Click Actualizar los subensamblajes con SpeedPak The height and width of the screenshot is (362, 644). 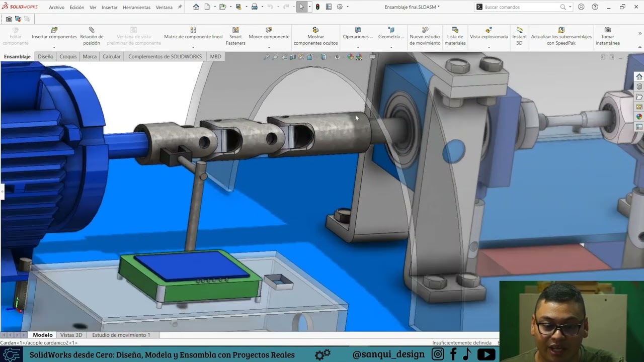click(x=561, y=36)
